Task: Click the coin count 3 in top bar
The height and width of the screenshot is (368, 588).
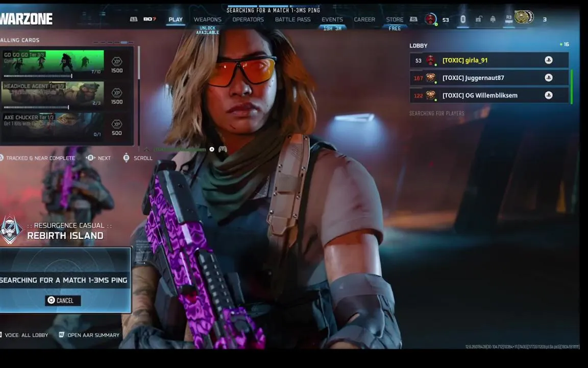Action: tap(545, 19)
